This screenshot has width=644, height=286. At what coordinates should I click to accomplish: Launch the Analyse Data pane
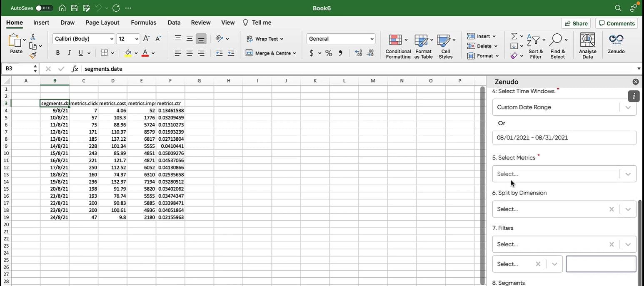587,46
